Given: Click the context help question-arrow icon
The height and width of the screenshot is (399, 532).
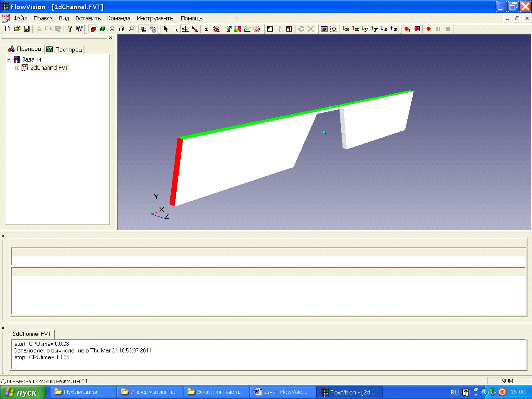Looking at the screenshot, I should (x=79, y=29).
